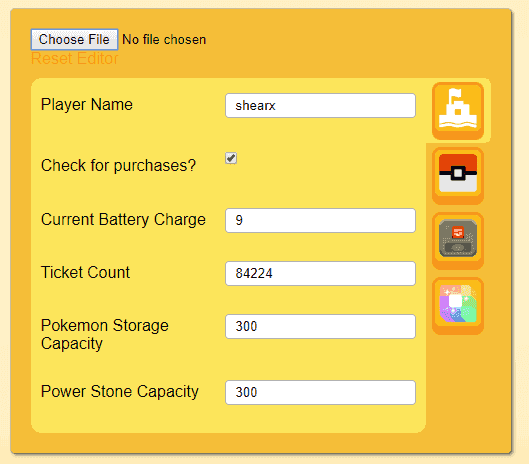Uncheck the Check for purchases checkbox
This screenshot has width=529, height=464.
coord(231,158)
